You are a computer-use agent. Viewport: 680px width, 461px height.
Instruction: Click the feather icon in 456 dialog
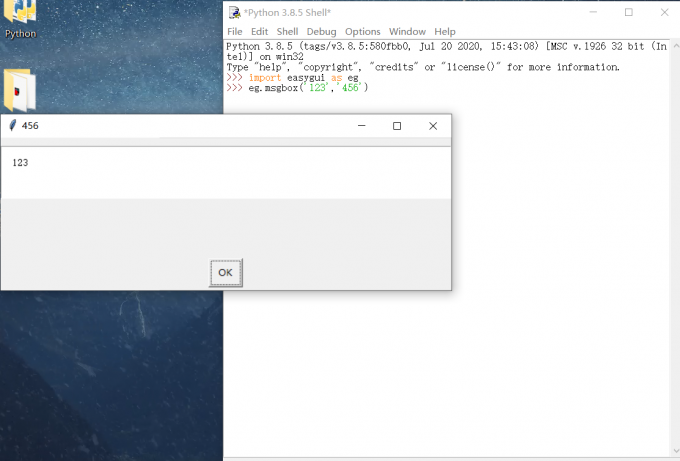coord(13,125)
